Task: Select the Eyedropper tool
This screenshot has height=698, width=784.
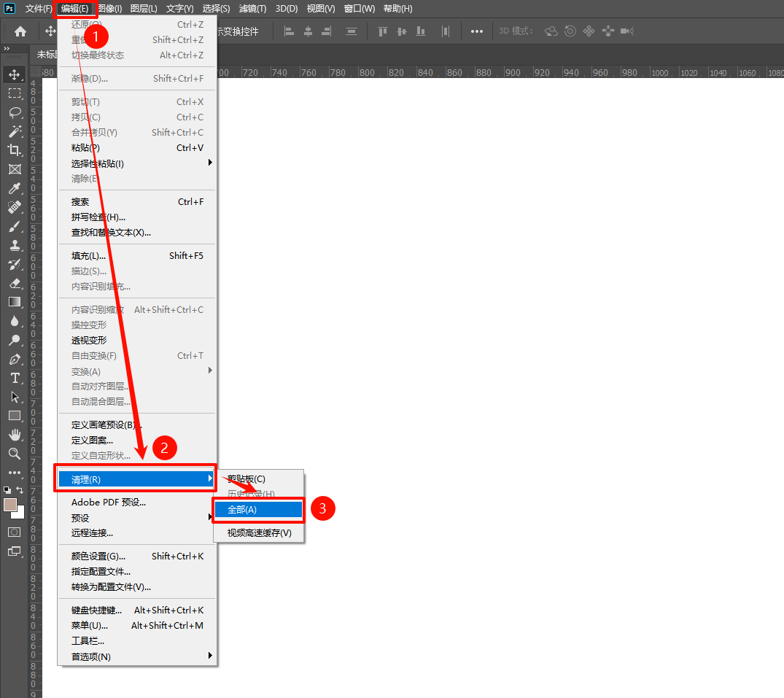Action: pos(15,188)
